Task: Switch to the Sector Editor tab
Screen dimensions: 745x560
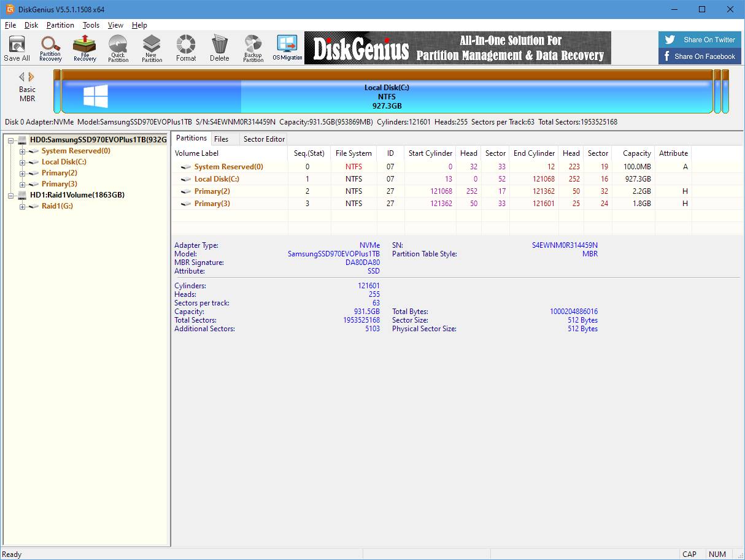Action: pos(264,139)
